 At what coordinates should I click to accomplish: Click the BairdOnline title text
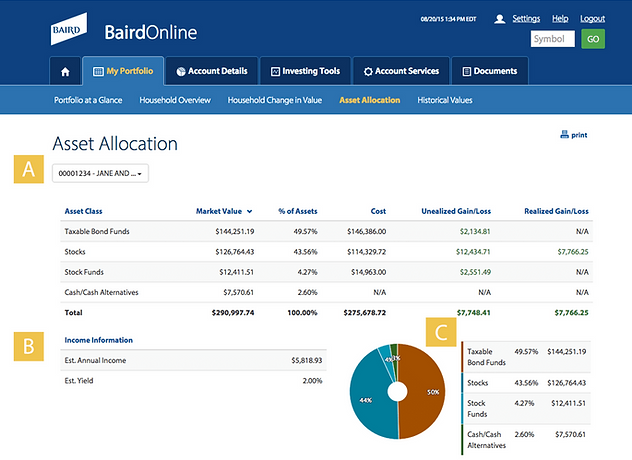pos(151,32)
